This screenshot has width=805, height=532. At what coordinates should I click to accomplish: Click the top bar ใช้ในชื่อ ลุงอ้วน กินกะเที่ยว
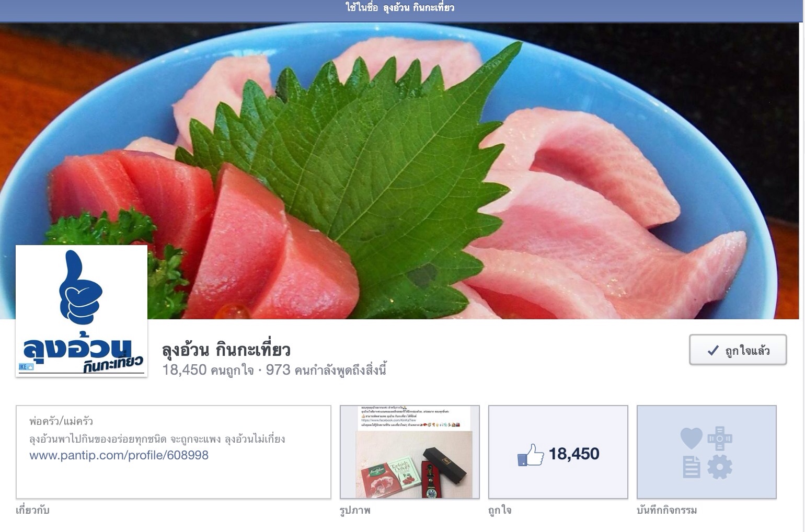point(400,7)
